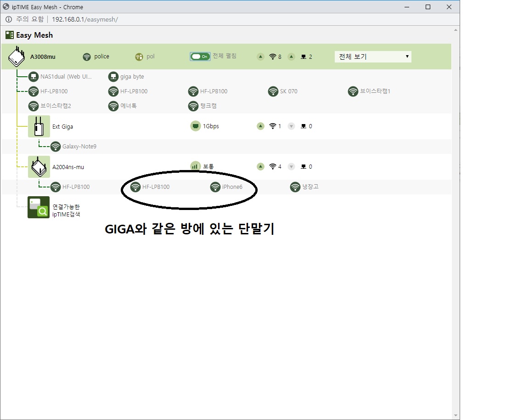Toggle the 전체 펼침 On switch
Viewport: 529px width, 420px height.
click(200, 57)
